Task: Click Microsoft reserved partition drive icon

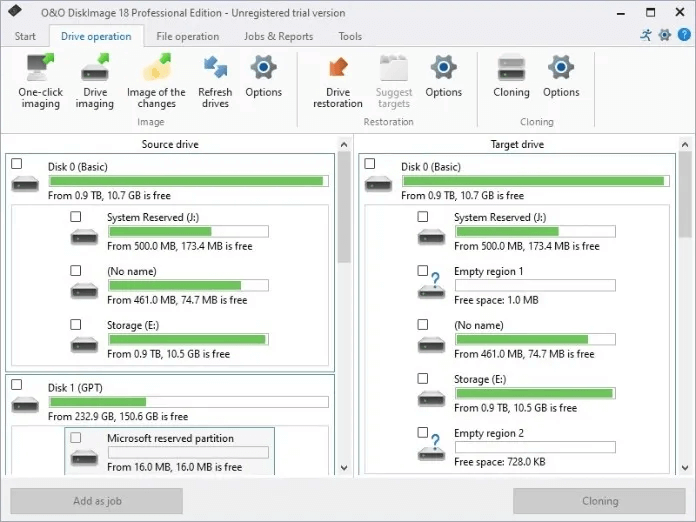Action: pos(84,457)
